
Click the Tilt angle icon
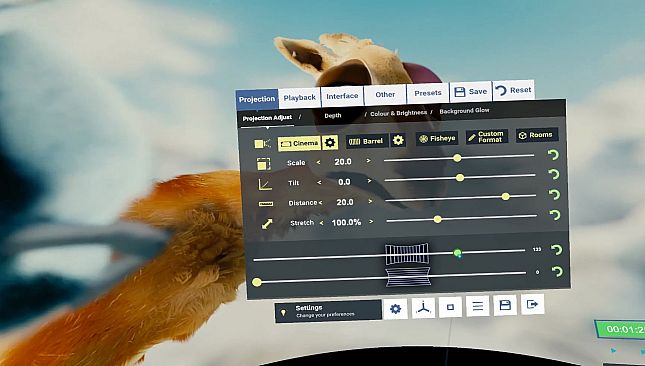tap(265, 184)
